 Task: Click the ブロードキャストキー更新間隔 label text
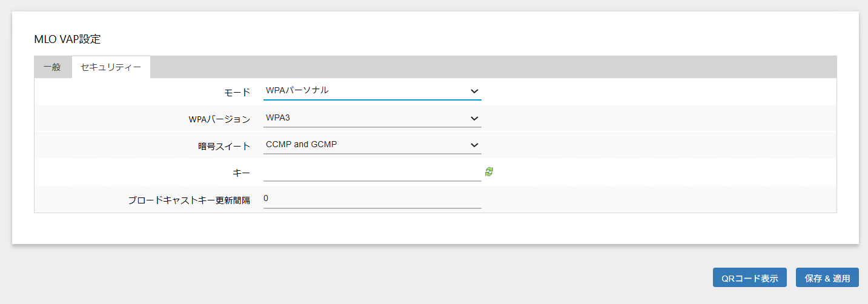[x=189, y=200]
